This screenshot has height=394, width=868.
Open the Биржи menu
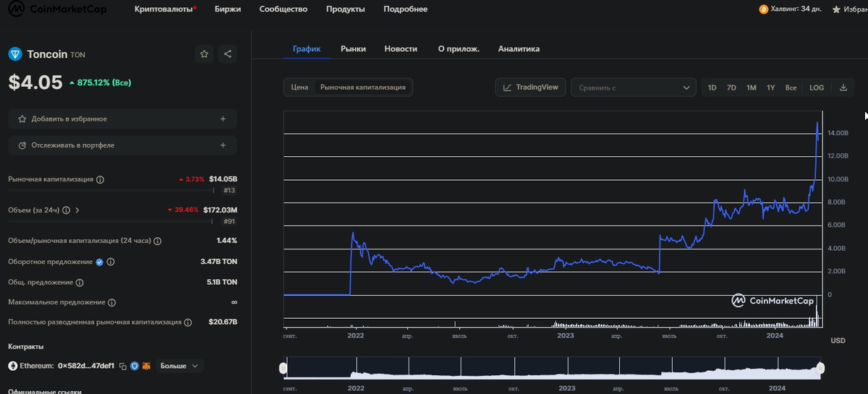(x=228, y=9)
